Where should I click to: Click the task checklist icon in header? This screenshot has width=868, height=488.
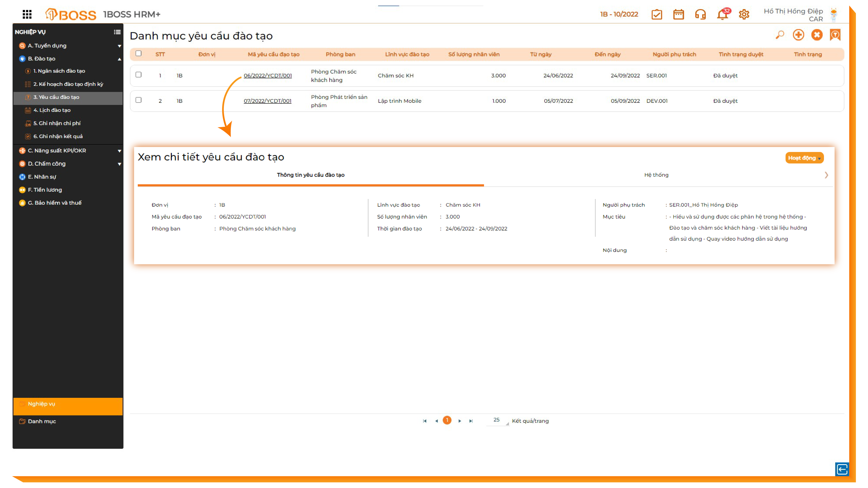[x=657, y=15]
